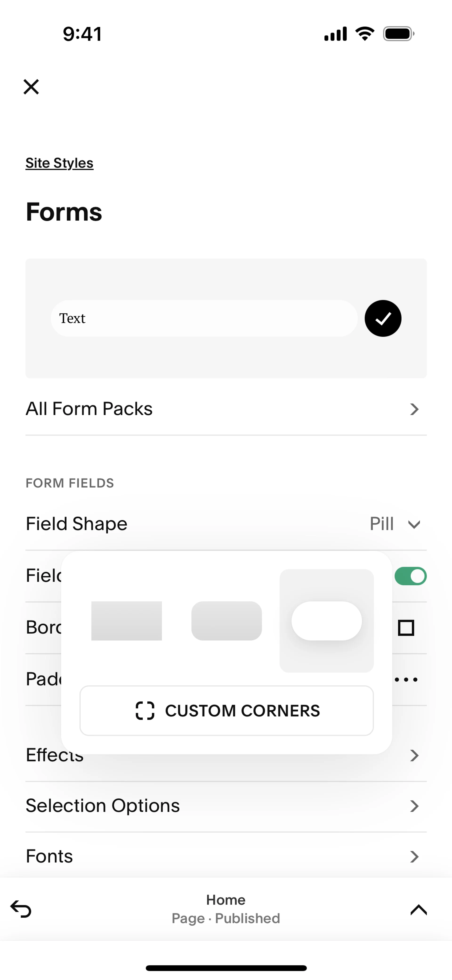This screenshot has width=452, height=980.
Task: Click the custom corners bracket icon
Action: (145, 711)
